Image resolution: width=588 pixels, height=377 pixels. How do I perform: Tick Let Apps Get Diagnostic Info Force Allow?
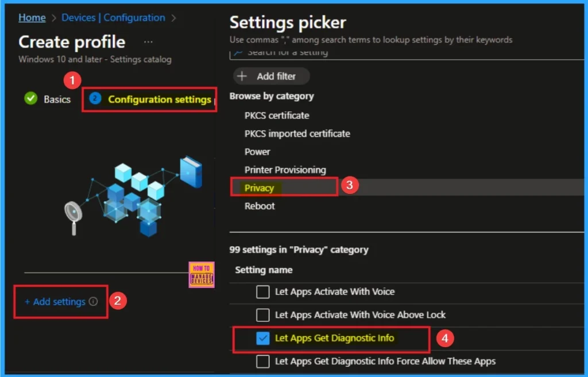click(x=263, y=362)
